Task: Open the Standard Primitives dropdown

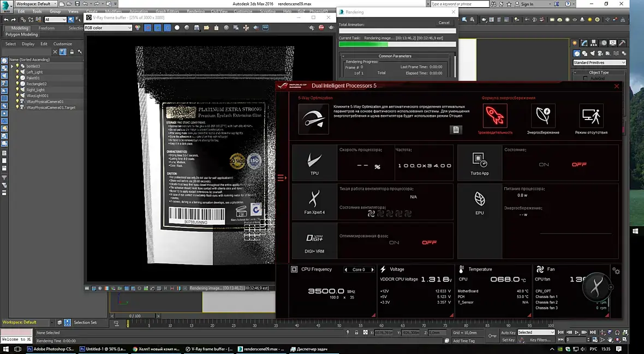Action: [x=599, y=63]
